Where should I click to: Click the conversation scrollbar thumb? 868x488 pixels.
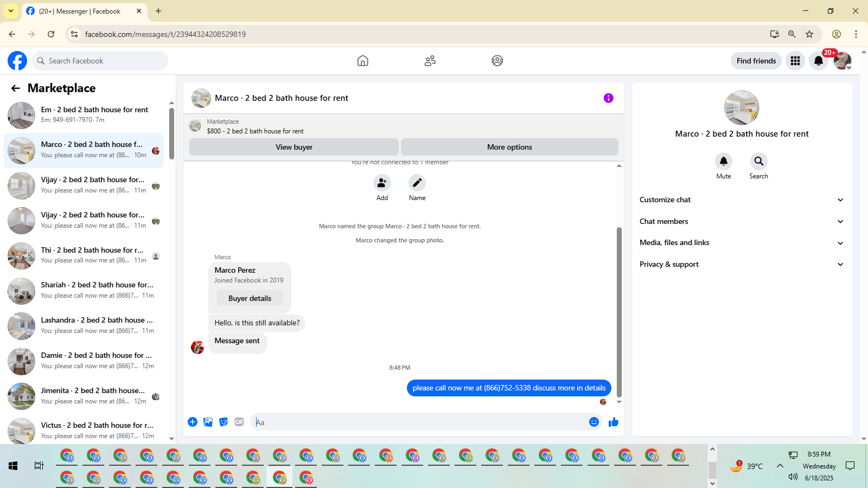[619, 312]
